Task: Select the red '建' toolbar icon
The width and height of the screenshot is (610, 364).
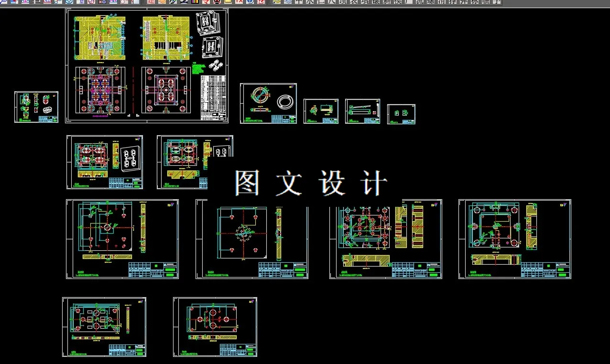Action: pyautogui.click(x=149, y=3)
